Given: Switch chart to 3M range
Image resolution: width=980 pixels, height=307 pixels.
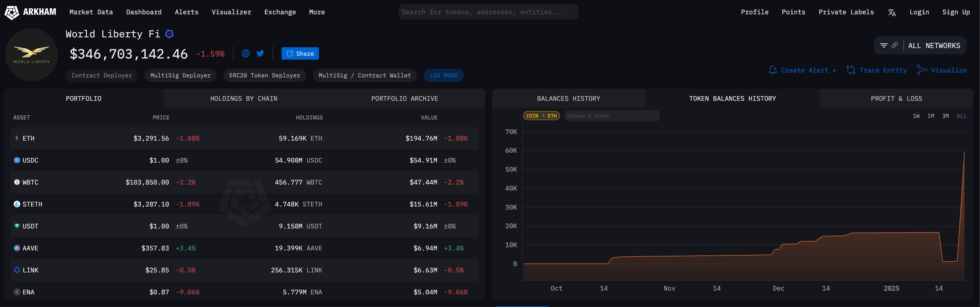Looking at the screenshot, I should click(x=945, y=116).
